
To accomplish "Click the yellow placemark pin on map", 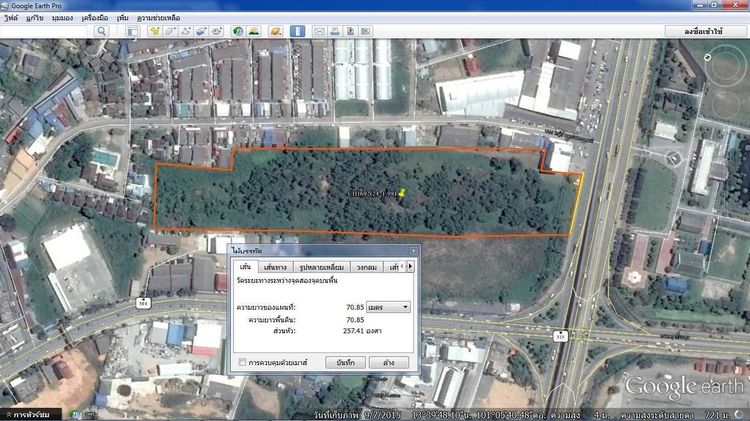I will click(x=402, y=193).
